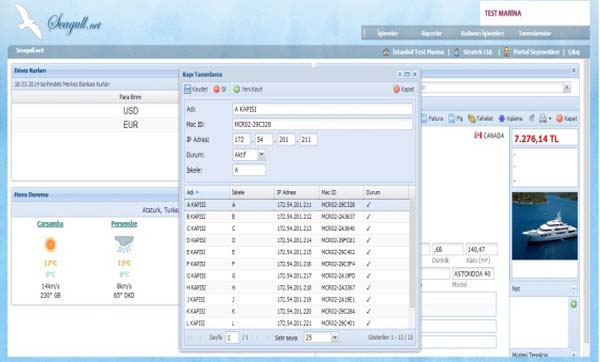Sort by Adı column header

coord(207,192)
